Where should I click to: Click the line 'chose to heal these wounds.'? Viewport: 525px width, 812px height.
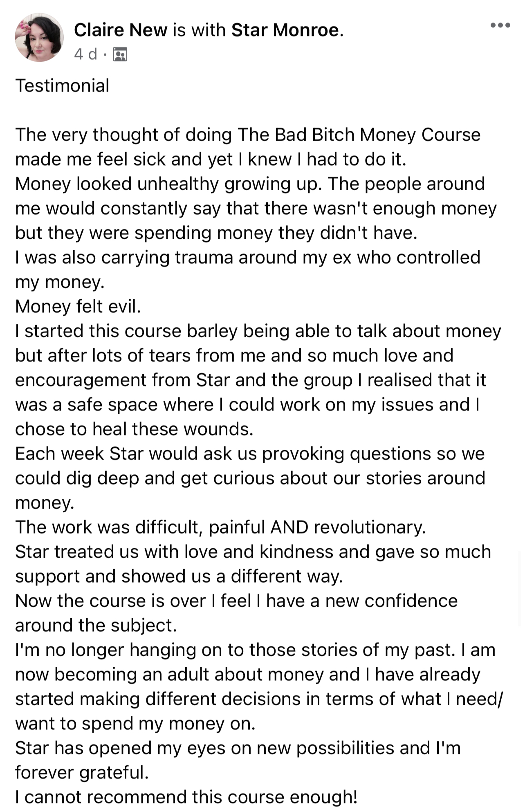point(134,429)
